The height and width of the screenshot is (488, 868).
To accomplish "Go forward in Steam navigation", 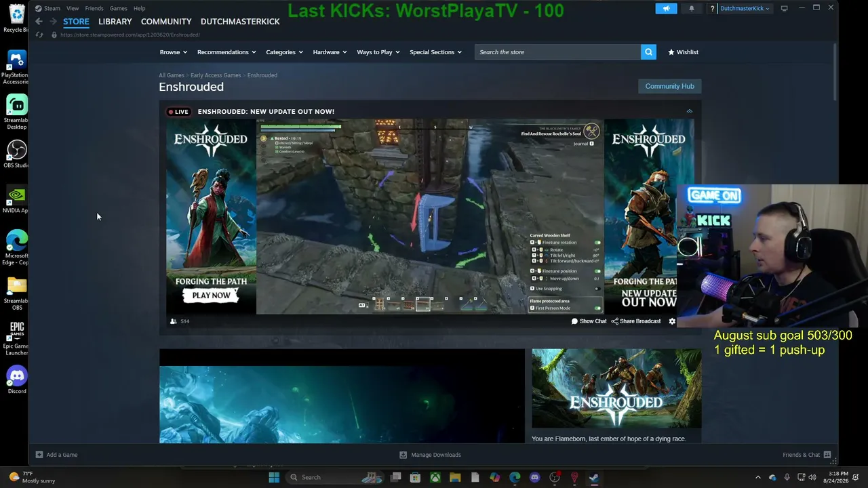I will (x=53, y=22).
